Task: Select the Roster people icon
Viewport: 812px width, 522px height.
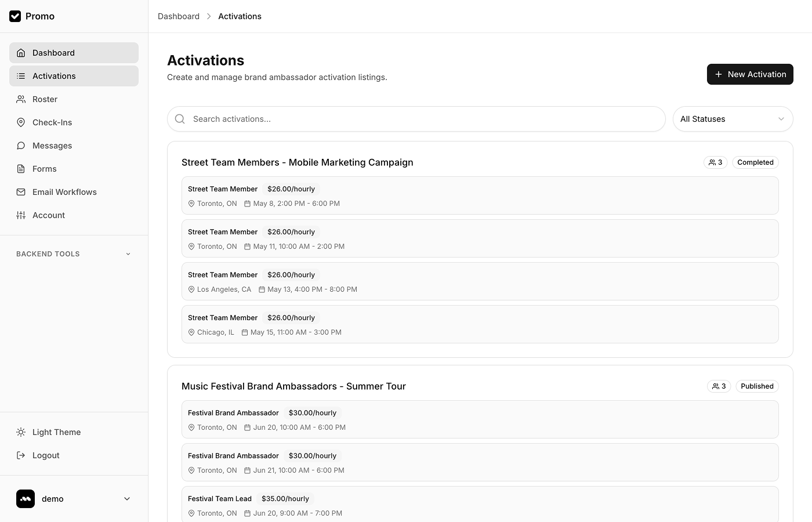Action: (x=21, y=99)
